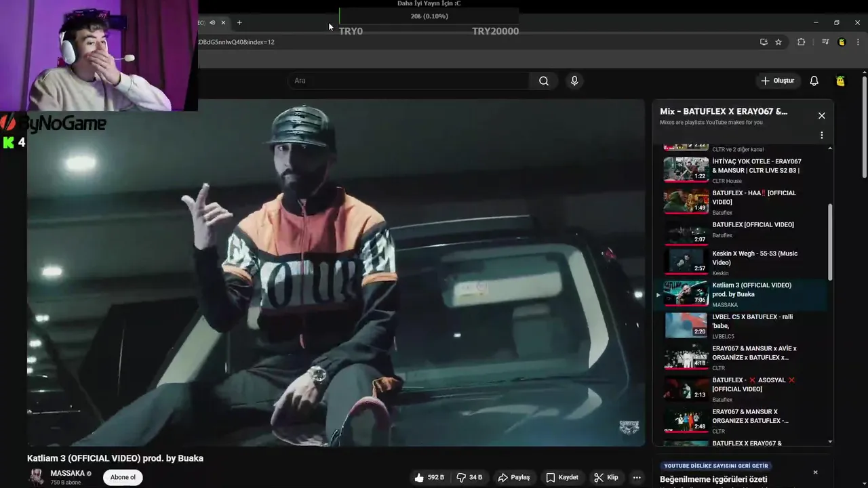Click the Katliam 3 video title text
The width and height of the screenshot is (868, 488).
tap(115, 458)
